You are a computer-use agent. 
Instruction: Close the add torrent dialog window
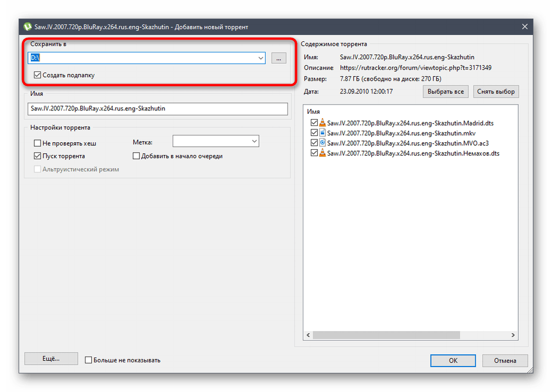(525, 27)
